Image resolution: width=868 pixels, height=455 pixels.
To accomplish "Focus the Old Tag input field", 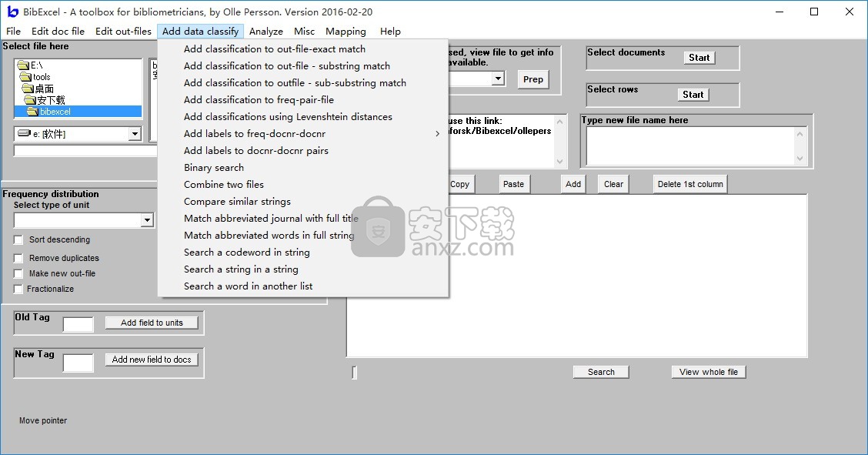I will tap(78, 324).
